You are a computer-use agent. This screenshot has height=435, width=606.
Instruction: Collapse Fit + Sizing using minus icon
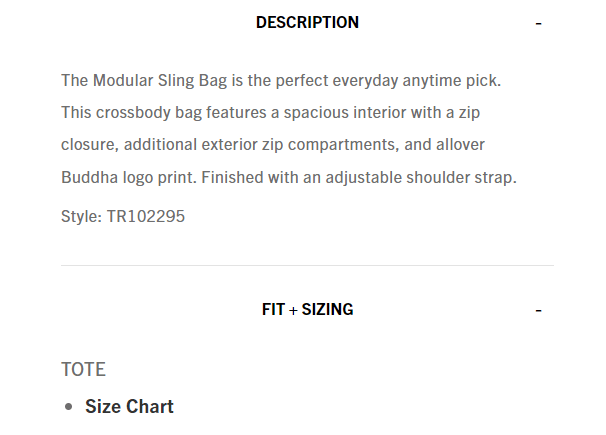tap(539, 310)
